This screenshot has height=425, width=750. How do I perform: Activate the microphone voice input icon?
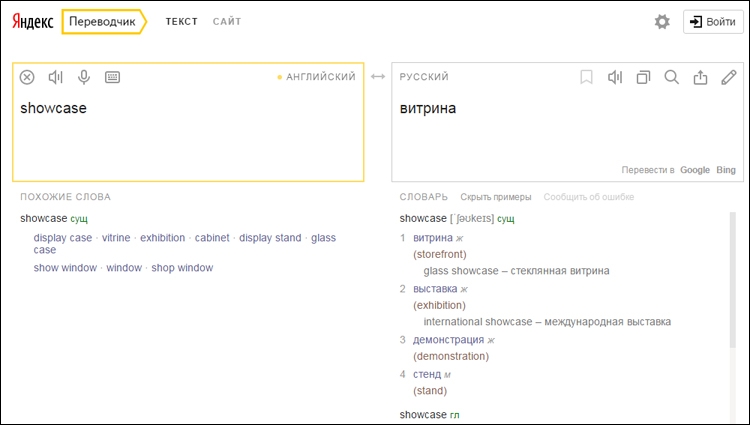click(84, 77)
